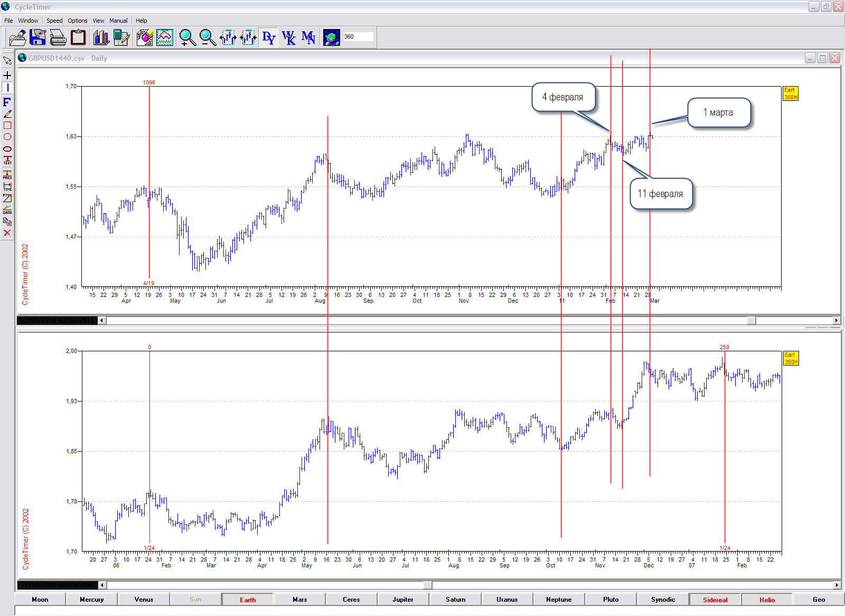
Task: Click the Print icon in toolbar
Action: (x=58, y=38)
